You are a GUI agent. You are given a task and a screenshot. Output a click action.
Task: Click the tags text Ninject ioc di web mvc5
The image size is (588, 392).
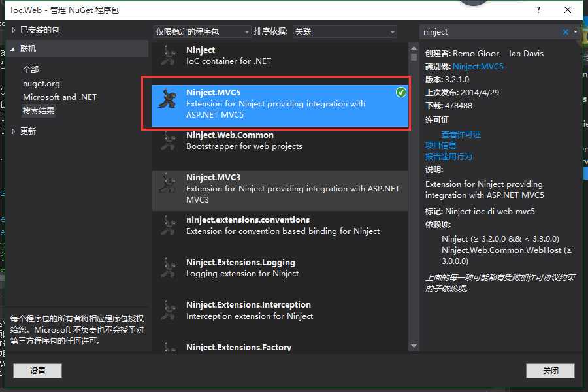pos(490,212)
